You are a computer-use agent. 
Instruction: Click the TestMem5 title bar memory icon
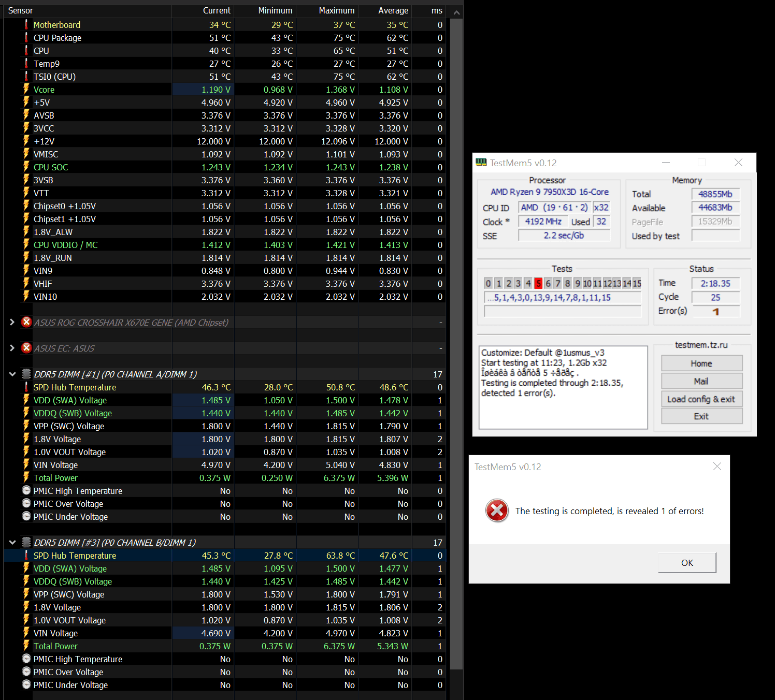coord(481,163)
